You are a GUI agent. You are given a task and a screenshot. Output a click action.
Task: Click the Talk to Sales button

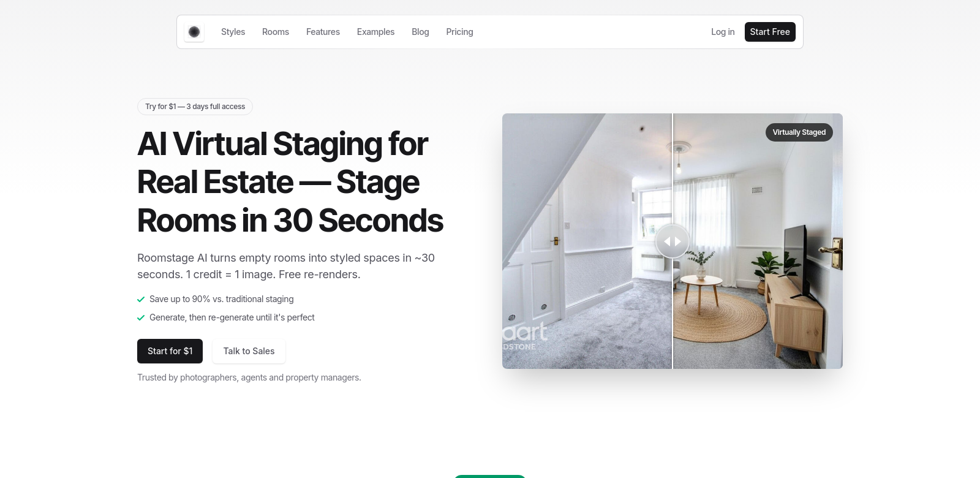[x=249, y=351]
